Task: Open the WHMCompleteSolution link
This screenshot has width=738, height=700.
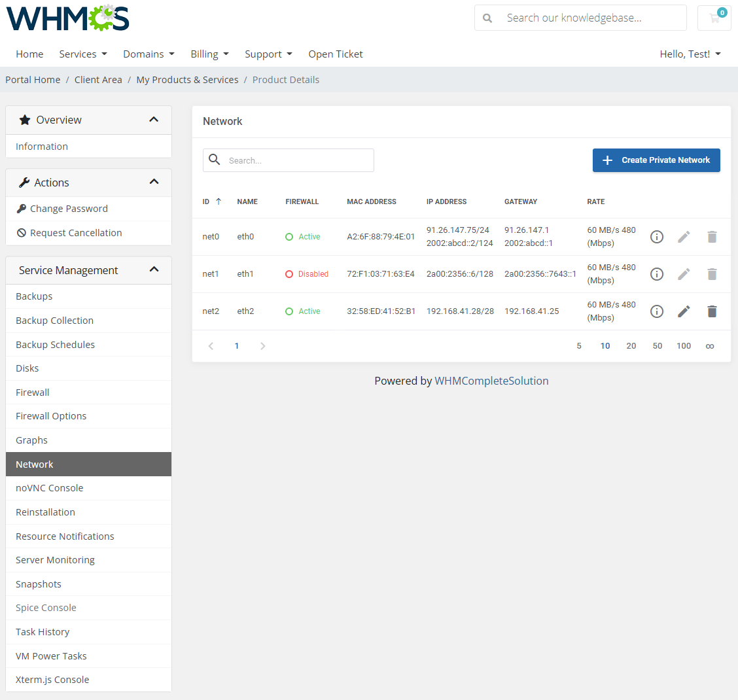Action: pos(491,380)
